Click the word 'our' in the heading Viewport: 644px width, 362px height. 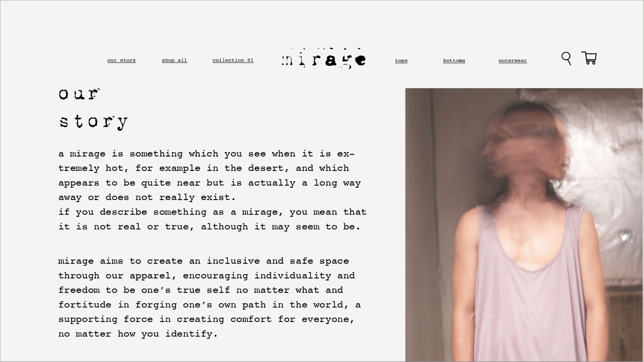[79, 94]
